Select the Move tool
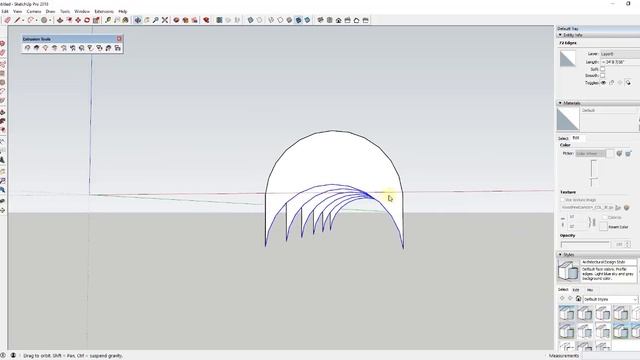 78,20
